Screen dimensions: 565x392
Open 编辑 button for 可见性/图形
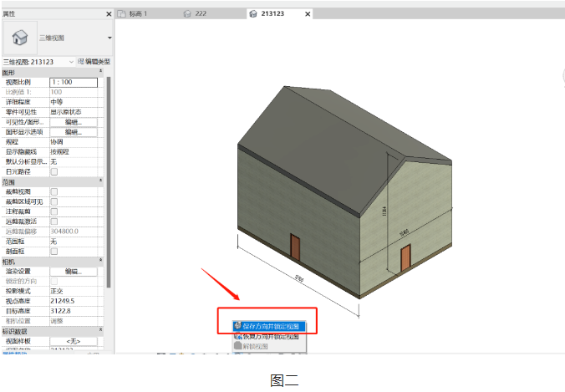click(74, 122)
